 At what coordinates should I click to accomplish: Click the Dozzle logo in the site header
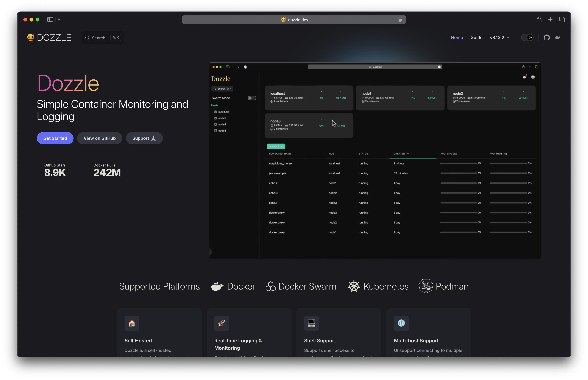(49, 37)
